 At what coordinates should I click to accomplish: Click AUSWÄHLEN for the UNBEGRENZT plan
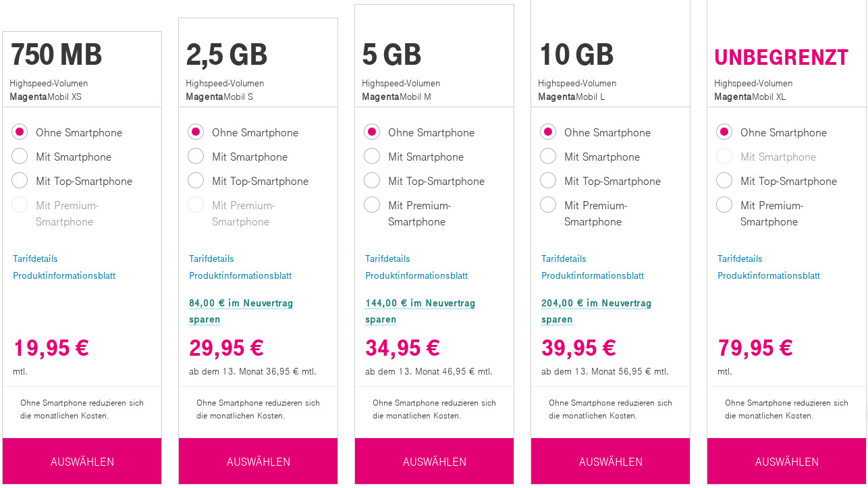point(786,461)
